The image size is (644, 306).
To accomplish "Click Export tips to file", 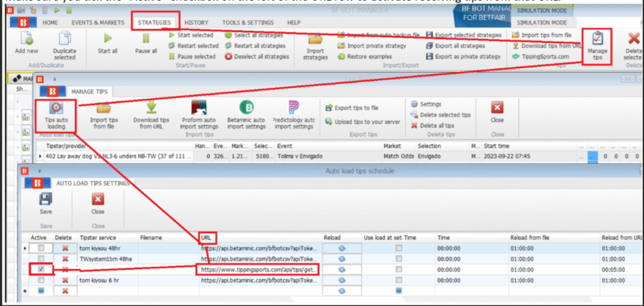I will 352,108.
